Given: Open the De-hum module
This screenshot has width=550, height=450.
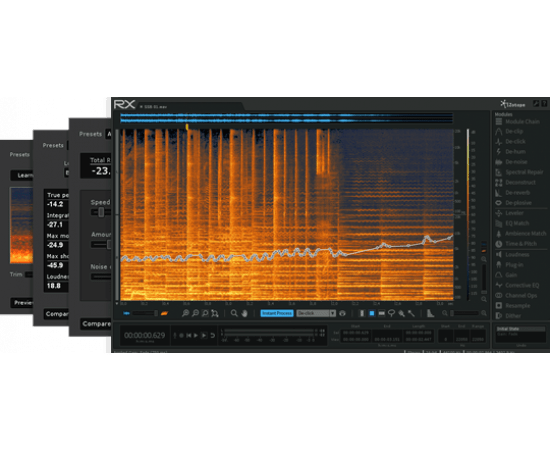Looking at the screenshot, I should point(511,152).
